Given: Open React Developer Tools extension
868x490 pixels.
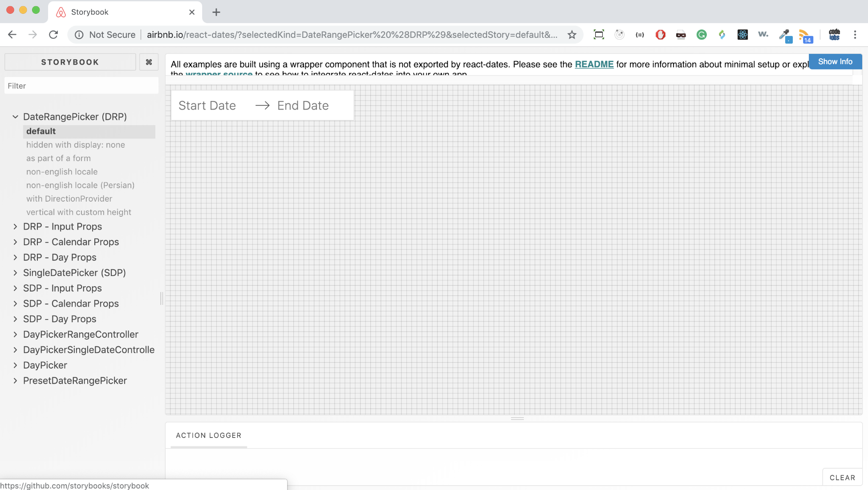Looking at the screenshot, I should coord(742,35).
